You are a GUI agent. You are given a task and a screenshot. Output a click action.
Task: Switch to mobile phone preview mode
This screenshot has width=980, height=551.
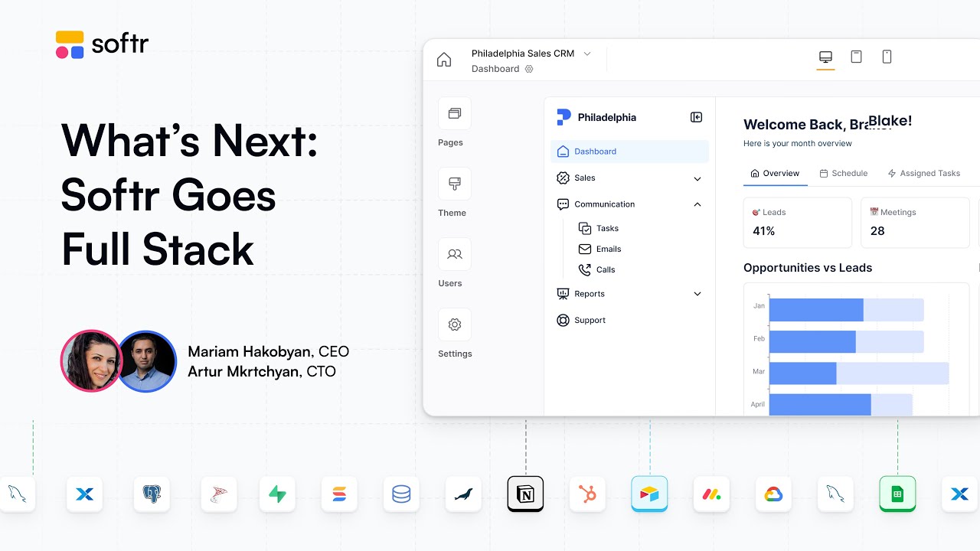(887, 57)
